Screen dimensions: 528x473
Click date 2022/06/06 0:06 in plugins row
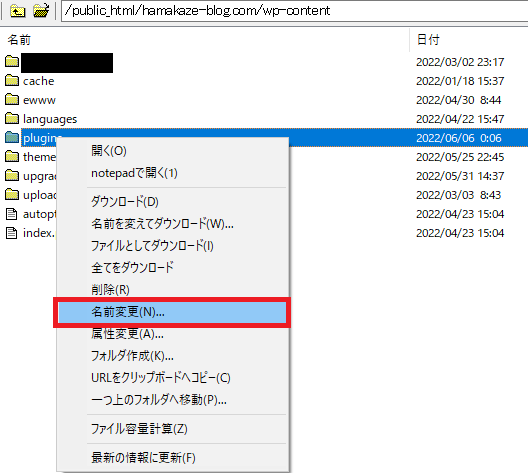459,138
